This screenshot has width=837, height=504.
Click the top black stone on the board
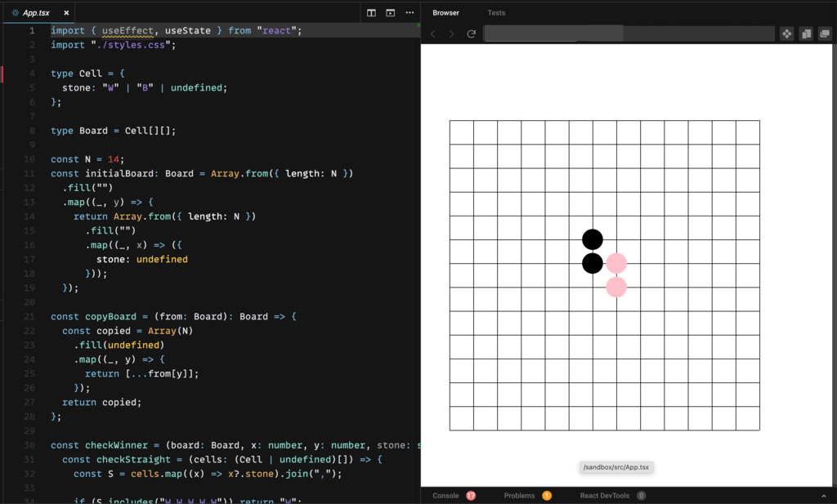pyautogui.click(x=593, y=239)
